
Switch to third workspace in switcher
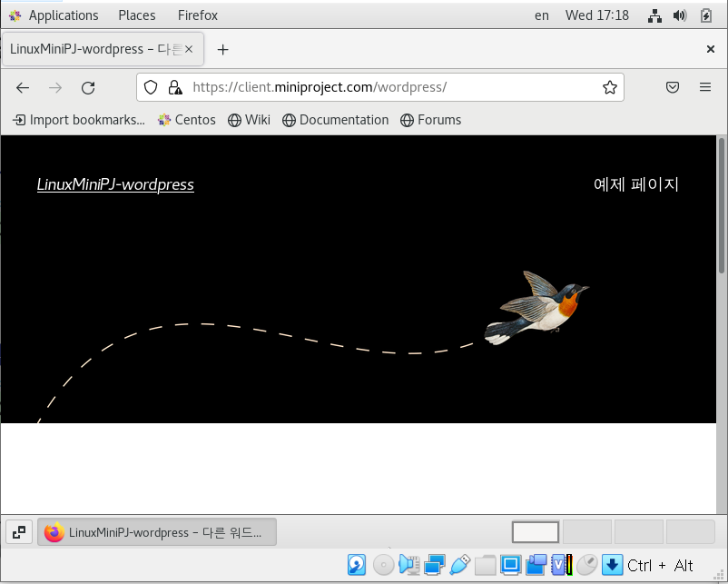638,532
